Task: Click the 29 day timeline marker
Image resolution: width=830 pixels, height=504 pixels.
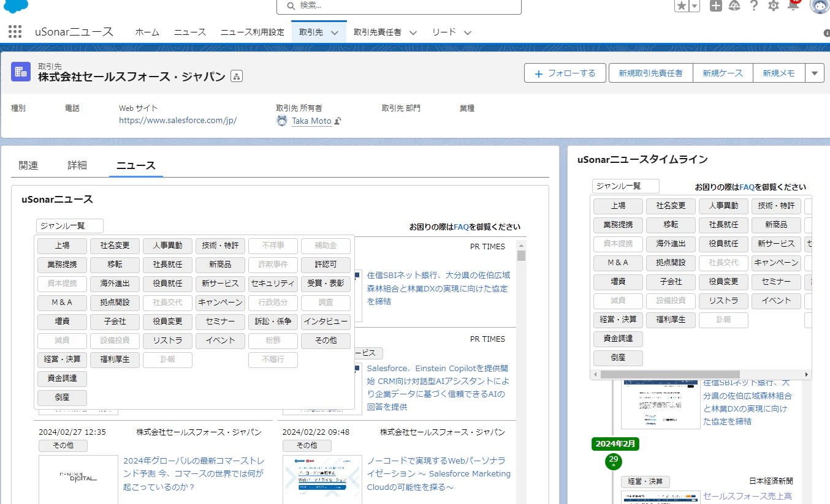Action: 613,461
